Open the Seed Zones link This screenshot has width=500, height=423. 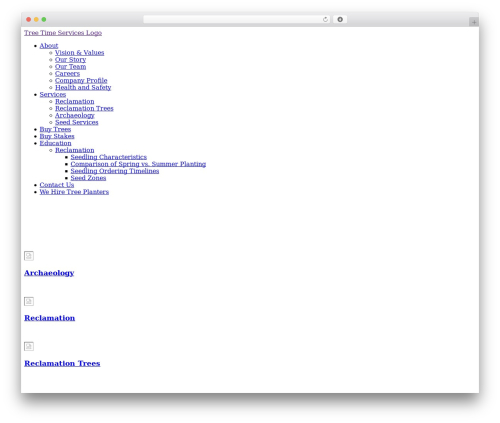(88, 178)
